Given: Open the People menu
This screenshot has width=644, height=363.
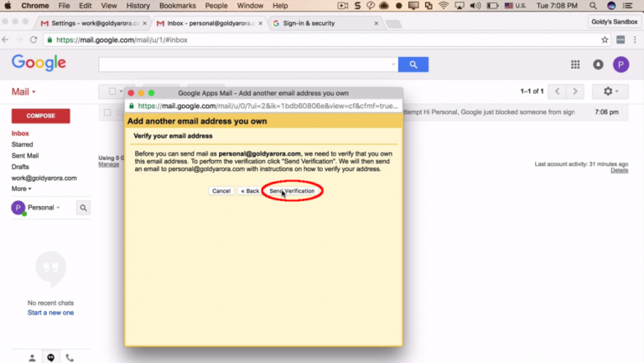Looking at the screenshot, I should click(x=216, y=6).
